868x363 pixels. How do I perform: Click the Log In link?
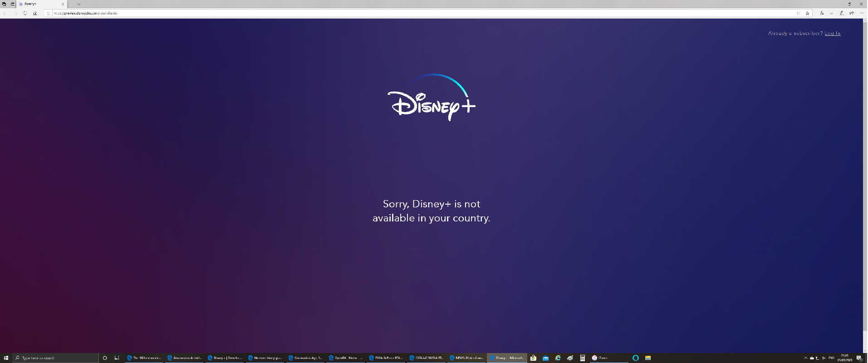[832, 33]
